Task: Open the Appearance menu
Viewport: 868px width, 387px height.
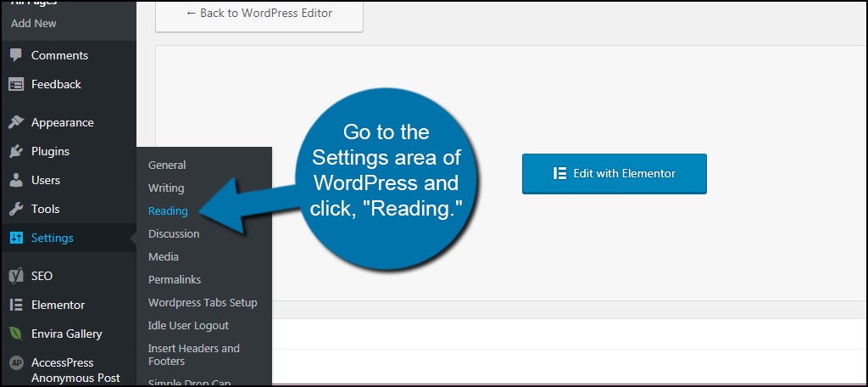Action: tap(68, 122)
